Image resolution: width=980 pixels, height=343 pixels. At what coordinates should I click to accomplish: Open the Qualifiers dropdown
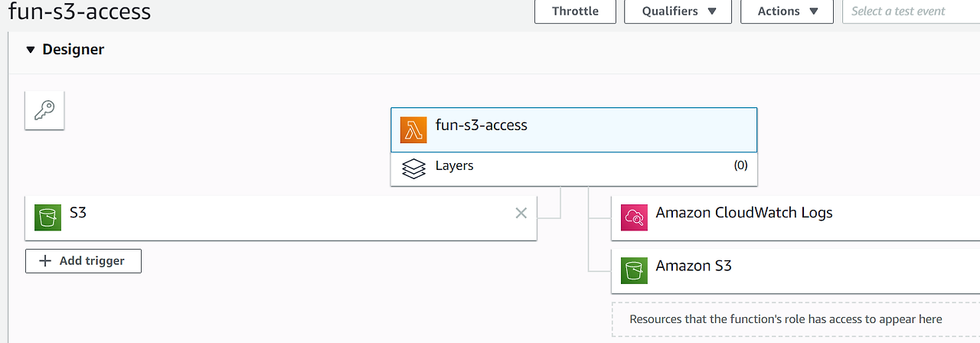click(678, 11)
